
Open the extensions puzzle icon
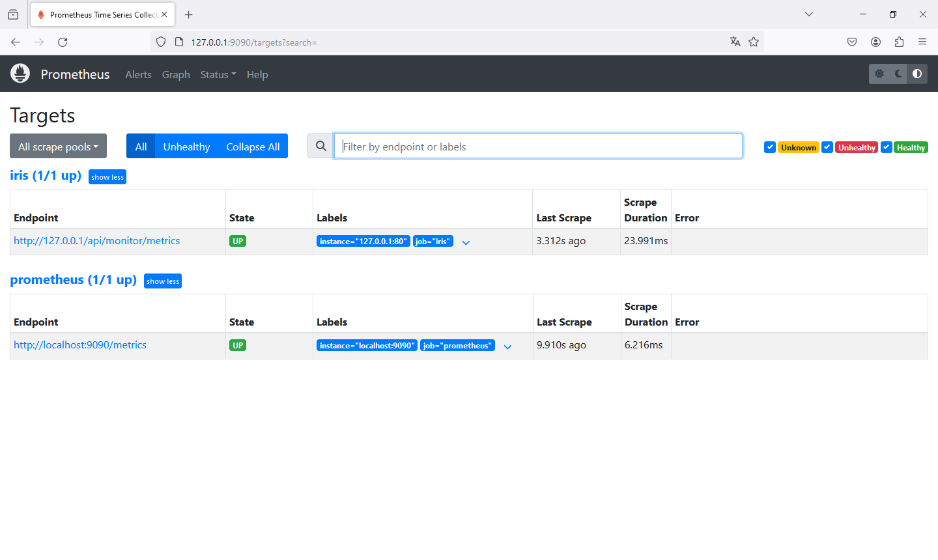click(899, 42)
